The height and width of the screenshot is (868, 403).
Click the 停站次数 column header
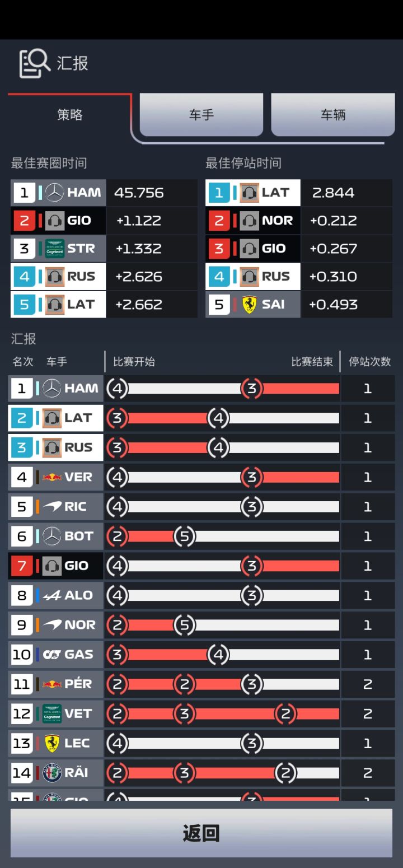[x=369, y=362]
